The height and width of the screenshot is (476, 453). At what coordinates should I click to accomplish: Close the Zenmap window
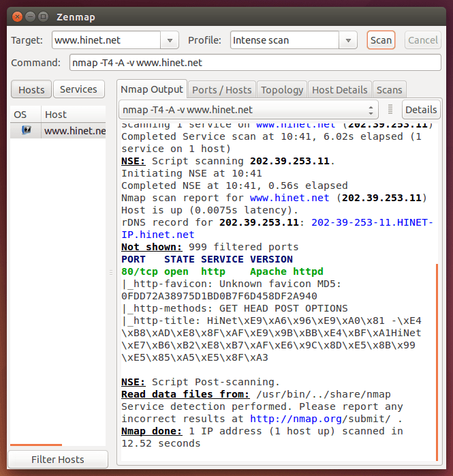click(16, 15)
